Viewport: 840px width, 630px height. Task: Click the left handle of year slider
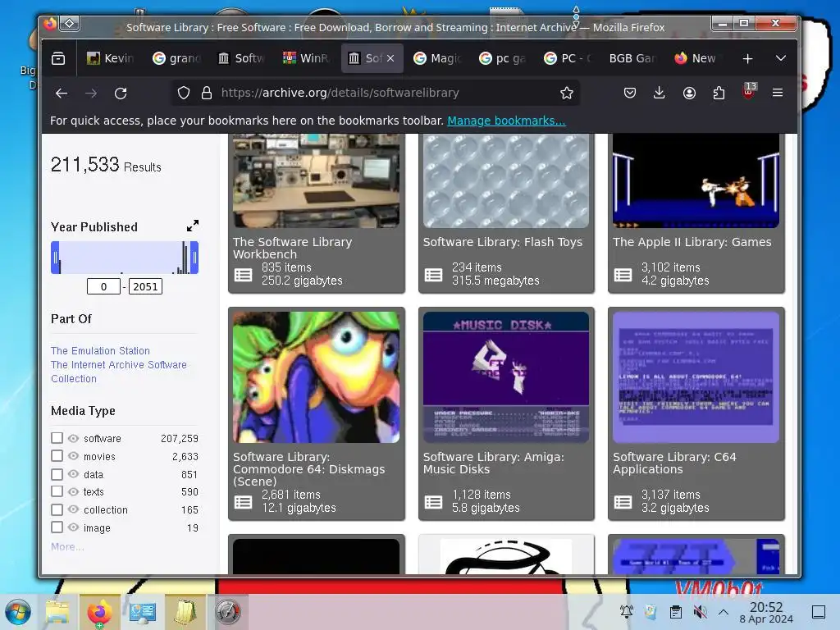tap(55, 258)
